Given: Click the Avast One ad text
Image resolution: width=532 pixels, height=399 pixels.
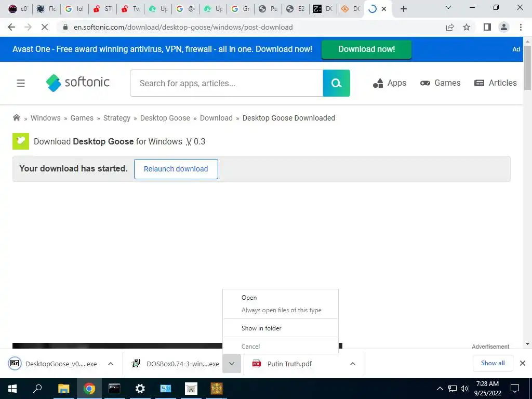Looking at the screenshot, I should point(162,49).
